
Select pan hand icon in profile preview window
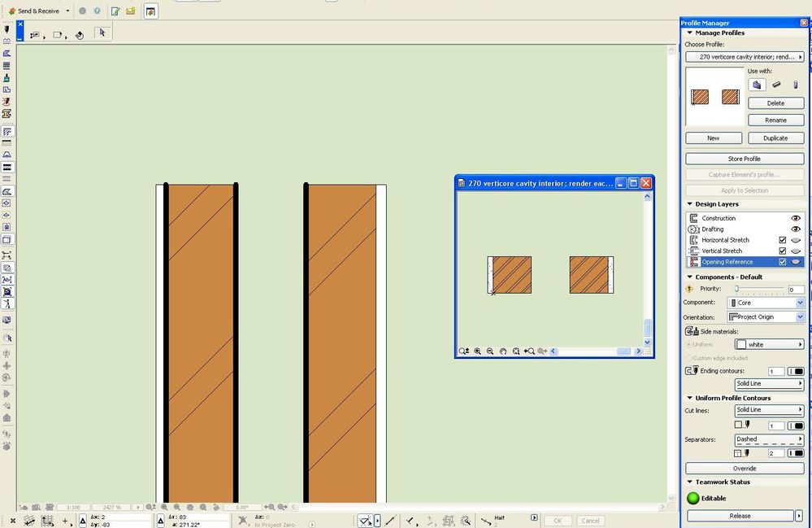coord(503,351)
